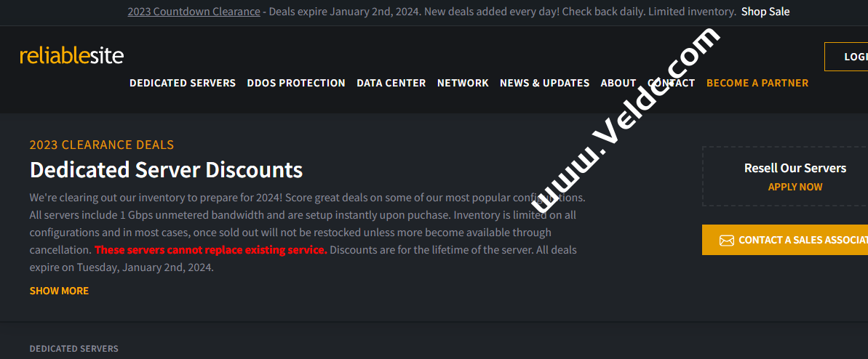The image size is (868, 359).
Task: Click Become a Partner in navigation
Action: tap(757, 83)
